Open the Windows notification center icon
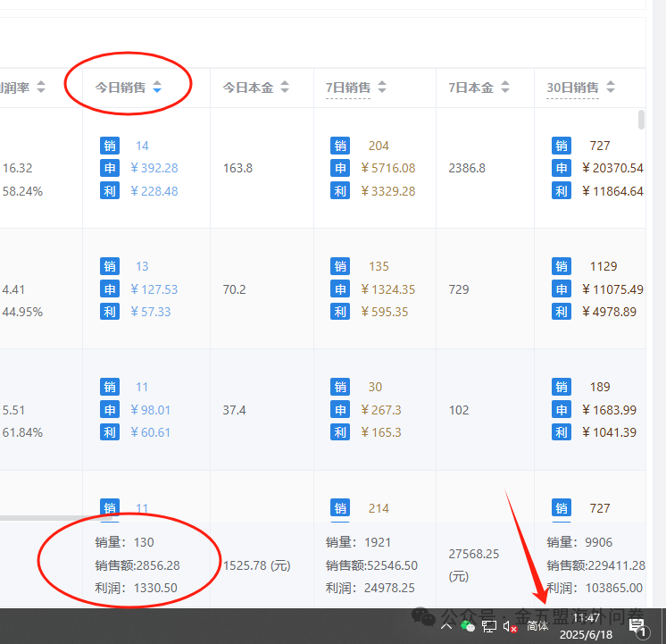Image resolution: width=666 pixels, height=644 pixels. point(638,627)
